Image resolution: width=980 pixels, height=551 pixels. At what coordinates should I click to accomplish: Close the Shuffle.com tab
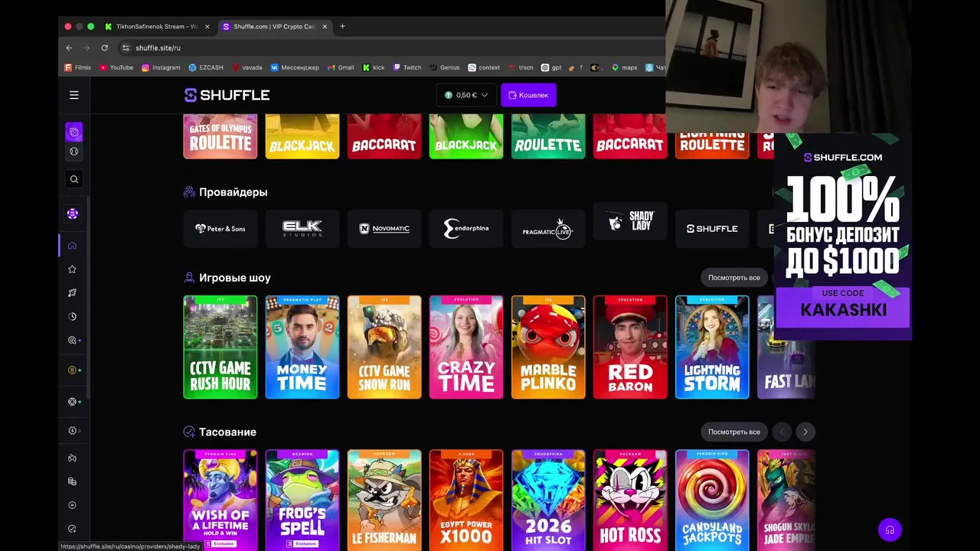pos(325,26)
